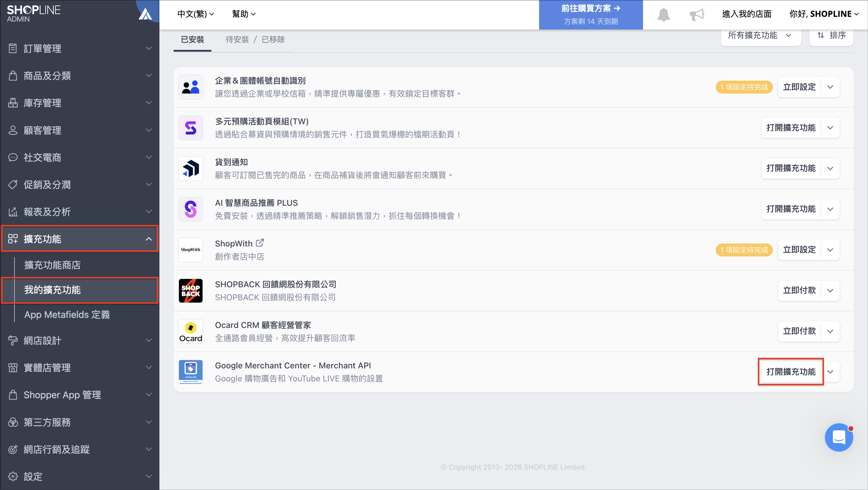Click the 前往購買方案 banner button
Screen dimensions: 868x490
tap(591, 14)
